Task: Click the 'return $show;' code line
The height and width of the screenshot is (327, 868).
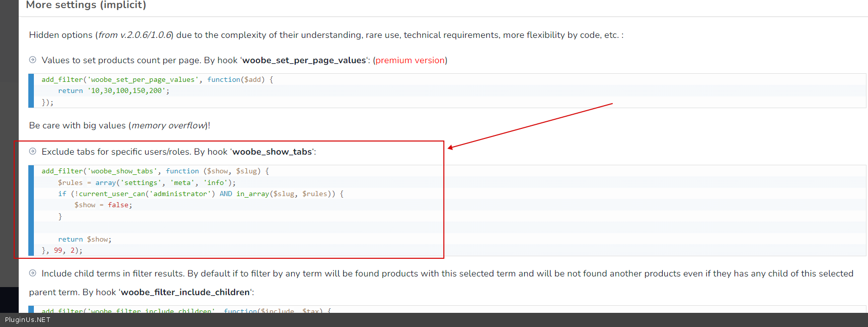Action: tap(84, 240)
